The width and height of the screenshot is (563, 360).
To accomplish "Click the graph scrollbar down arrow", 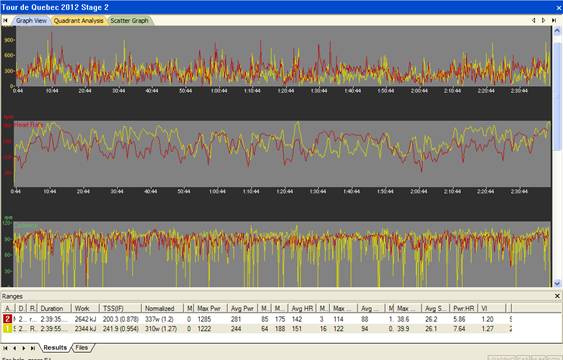I will coord(557,283).
